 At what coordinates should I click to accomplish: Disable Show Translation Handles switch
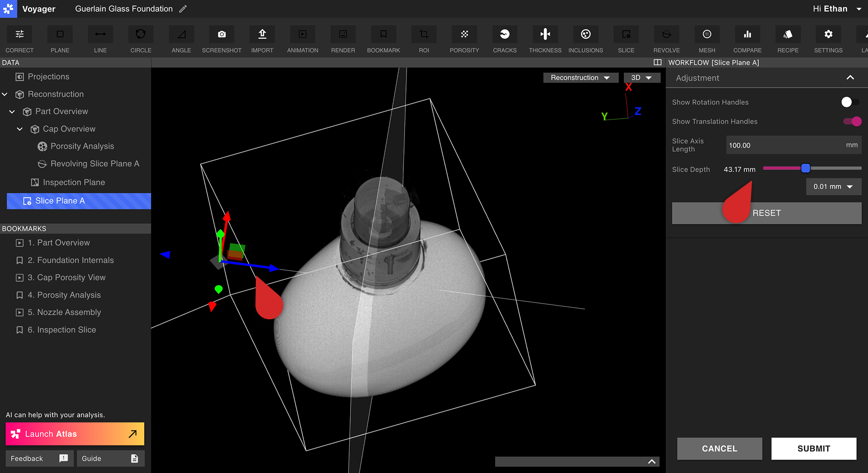852,122
